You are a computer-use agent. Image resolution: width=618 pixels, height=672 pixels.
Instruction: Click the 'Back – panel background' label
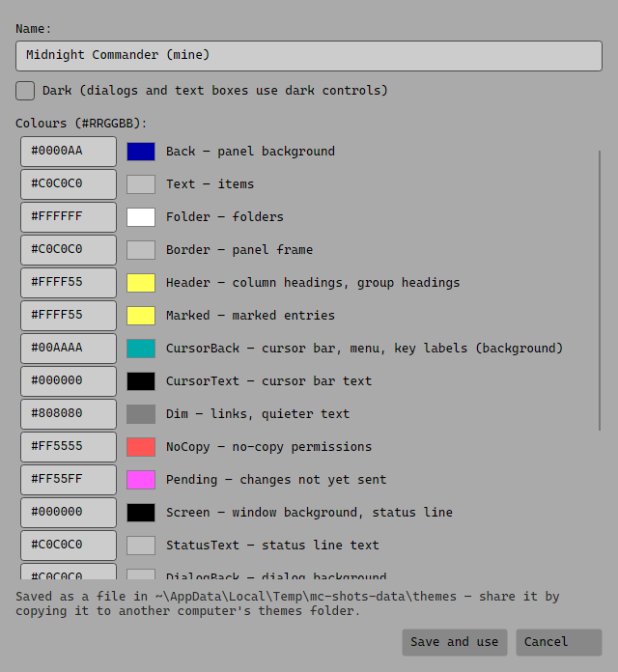[x=250, y=152]
